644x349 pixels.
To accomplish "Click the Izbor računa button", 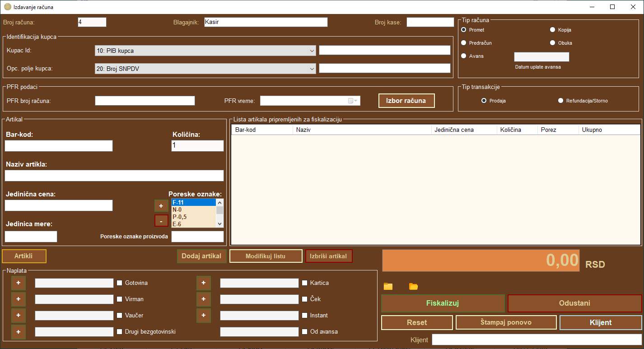I will coord(406,101).
